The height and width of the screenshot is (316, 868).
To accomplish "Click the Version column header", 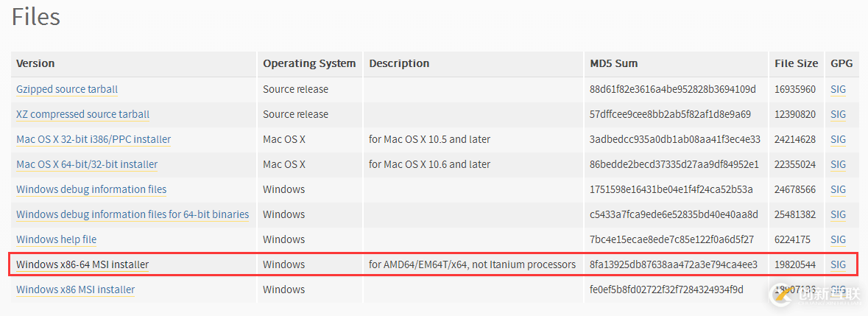I will click(35, 63).
